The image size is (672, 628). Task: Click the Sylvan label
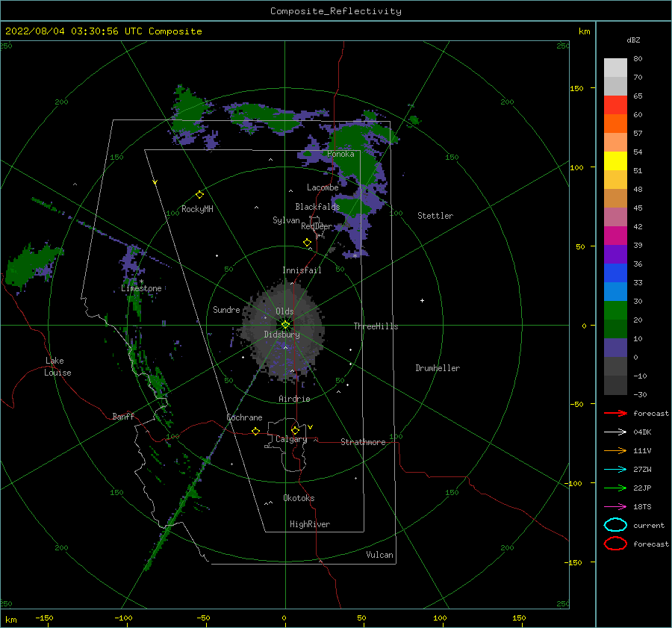(286, 220)
